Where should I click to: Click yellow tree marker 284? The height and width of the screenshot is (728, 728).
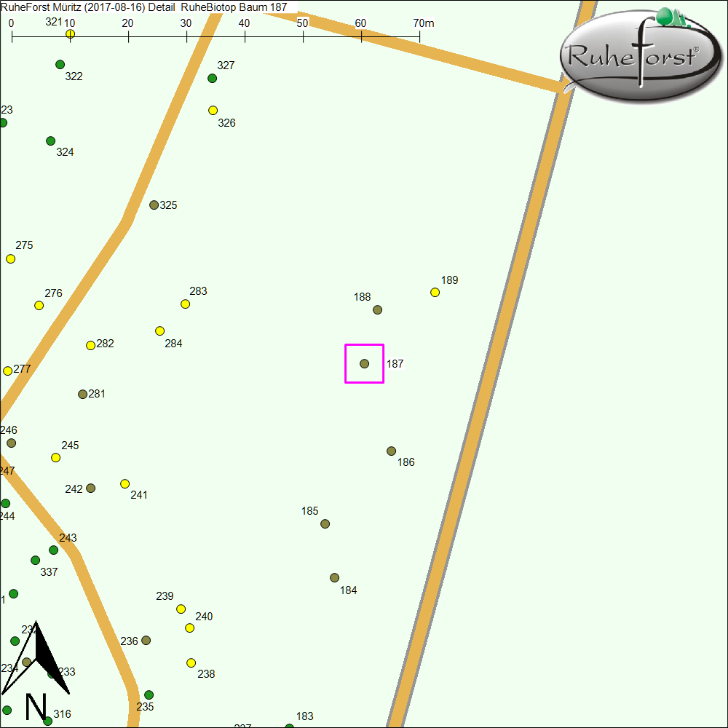coord(160,331)
